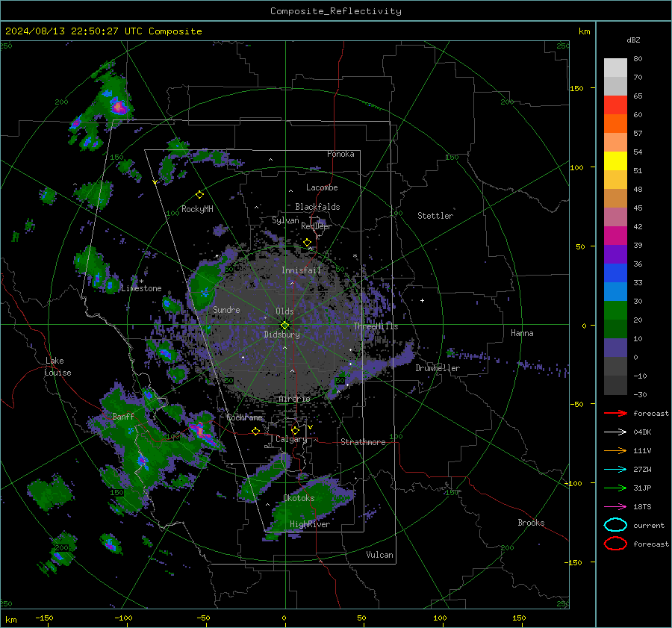
Task: Click the Brooks label on map
Action: point(531,523)
